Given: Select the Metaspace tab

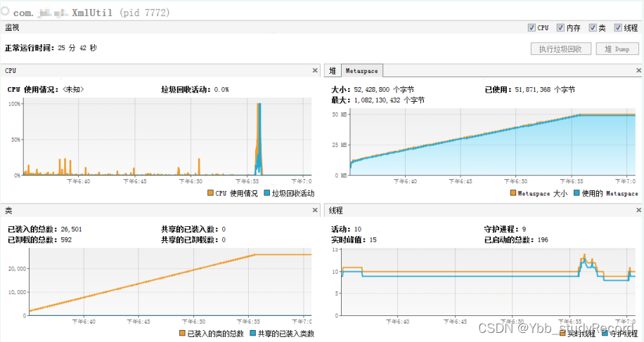Looking at the screenshot, I should click(362, 70).
